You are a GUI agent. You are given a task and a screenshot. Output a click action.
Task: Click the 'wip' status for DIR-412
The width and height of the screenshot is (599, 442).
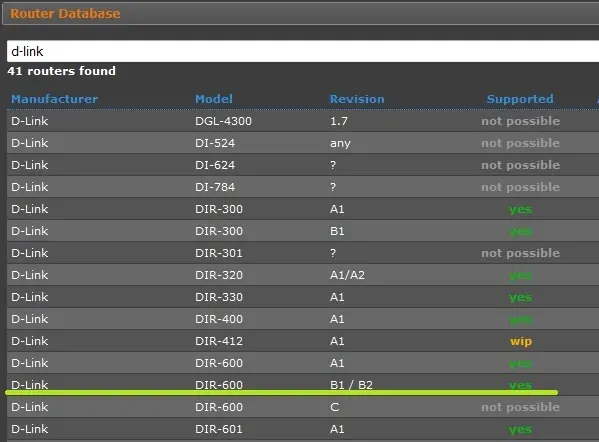521,341
